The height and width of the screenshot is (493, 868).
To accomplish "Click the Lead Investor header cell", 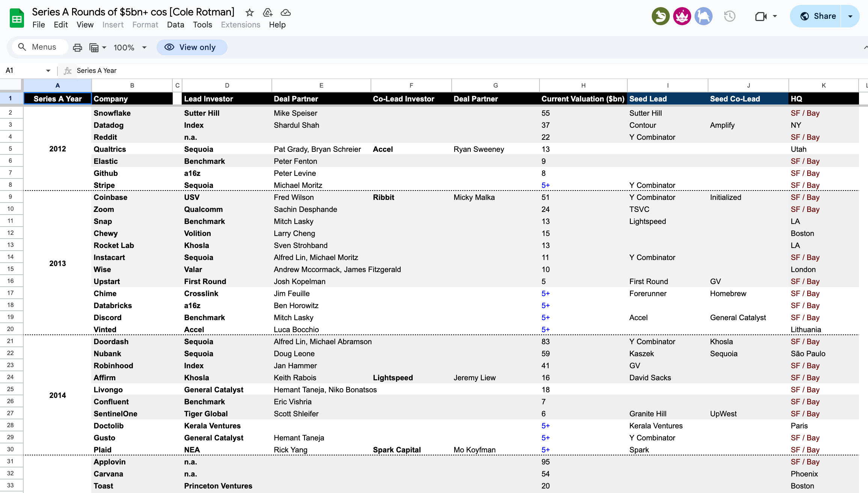I will (x=227, y=99).
